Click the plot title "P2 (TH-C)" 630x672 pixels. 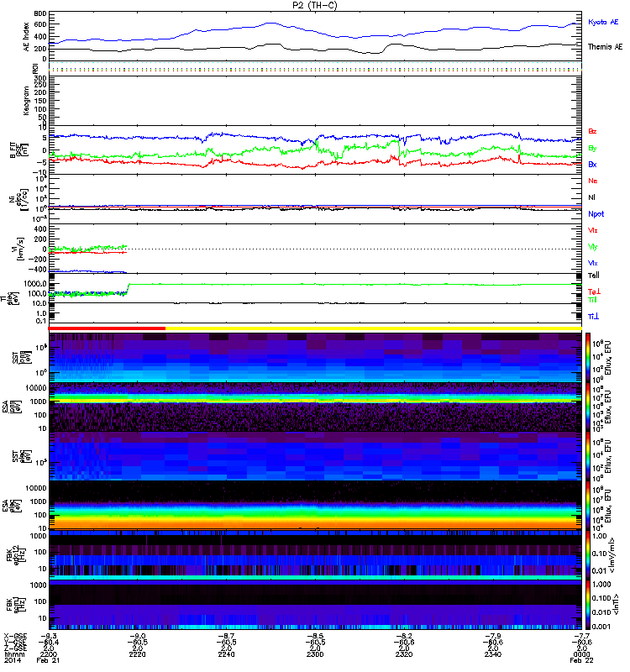click(314, 5)
